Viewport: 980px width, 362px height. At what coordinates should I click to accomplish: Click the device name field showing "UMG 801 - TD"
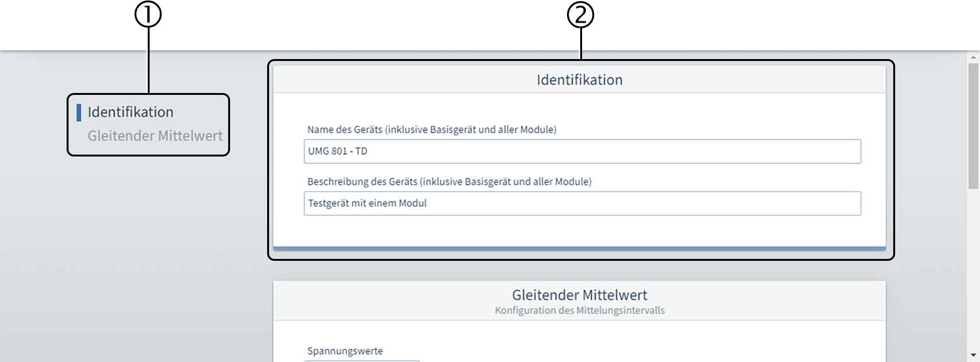[581, 151]
